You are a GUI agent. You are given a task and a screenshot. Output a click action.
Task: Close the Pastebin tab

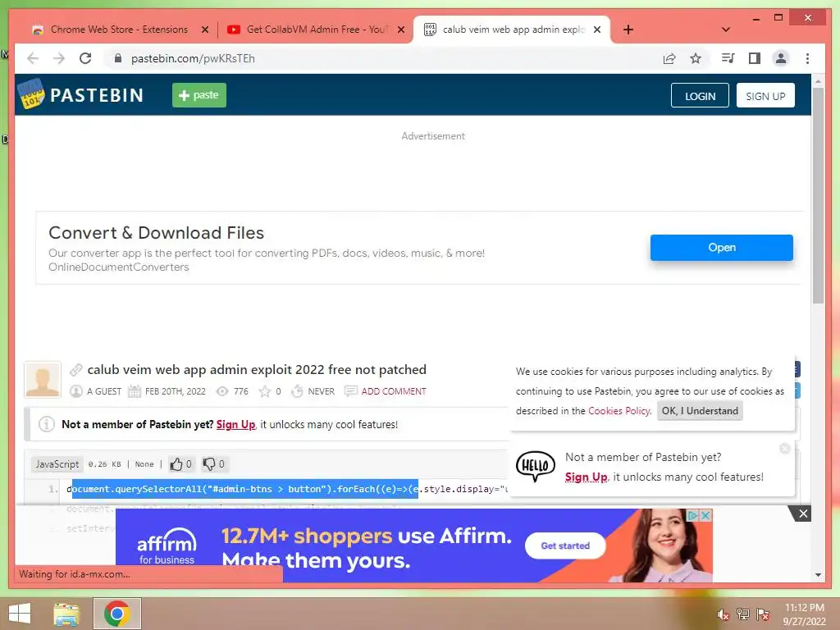point(597,30)
